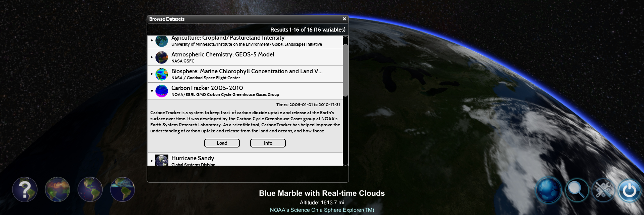Click the power button icon
644x215 pixels.
(x=629, y=190)
